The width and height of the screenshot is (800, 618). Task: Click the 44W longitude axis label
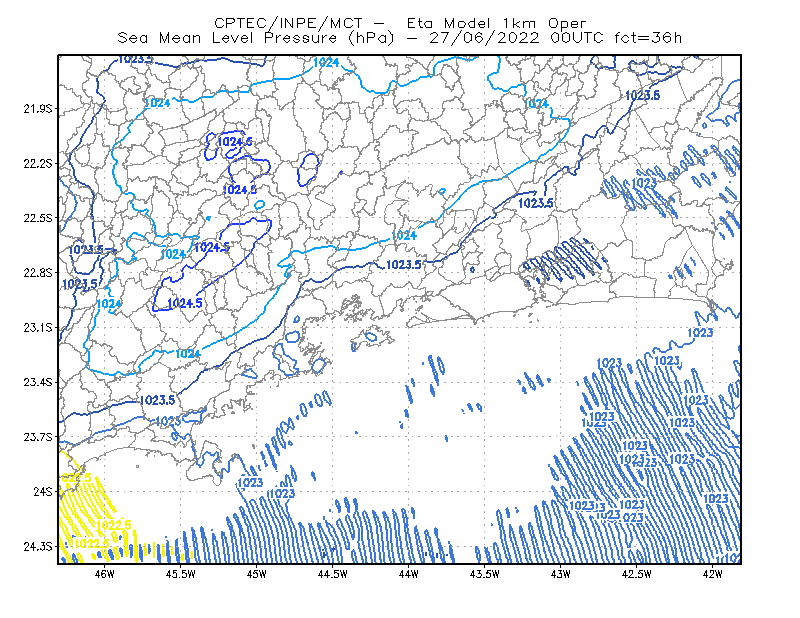pyautogui.click(x=408, y=574)
